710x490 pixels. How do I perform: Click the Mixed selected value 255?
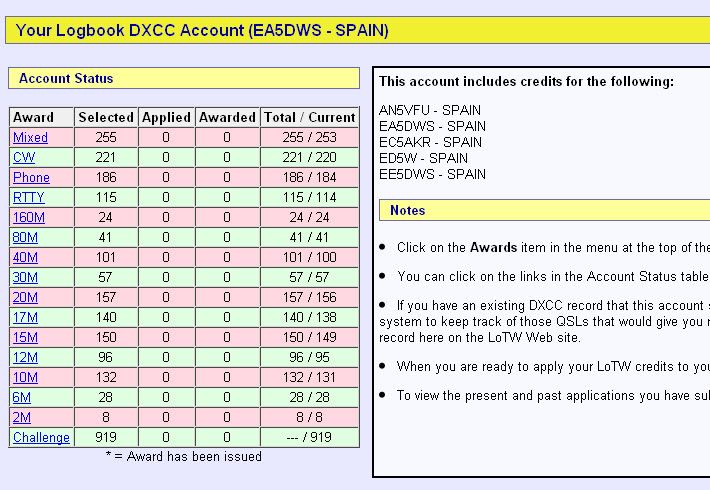pos(106,137)
